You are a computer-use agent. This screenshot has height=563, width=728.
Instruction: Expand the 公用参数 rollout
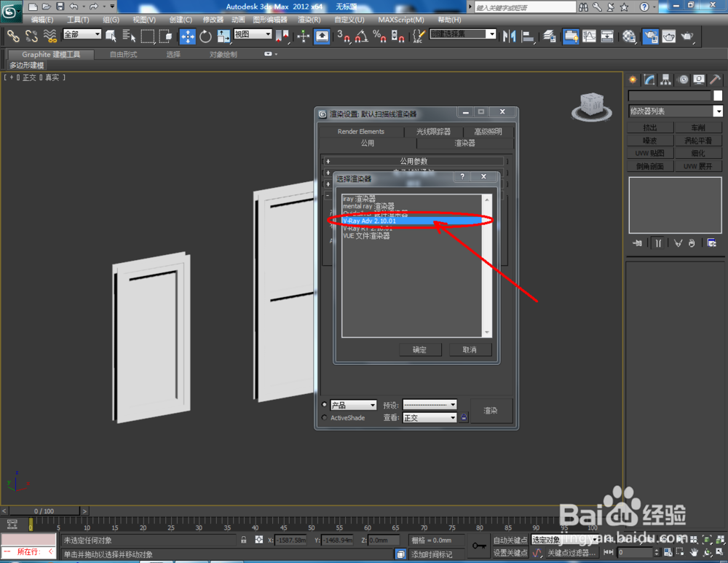point(414,161)
